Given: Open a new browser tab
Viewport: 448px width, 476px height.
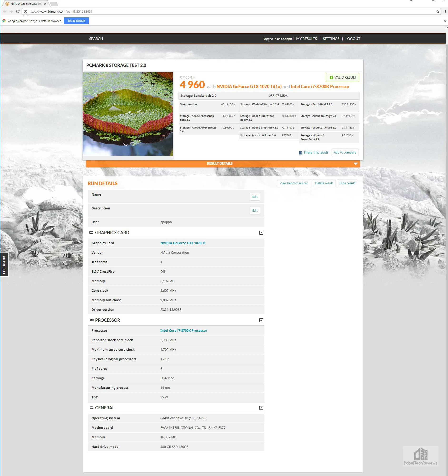Looking at the screenshot, I should 54,4.
